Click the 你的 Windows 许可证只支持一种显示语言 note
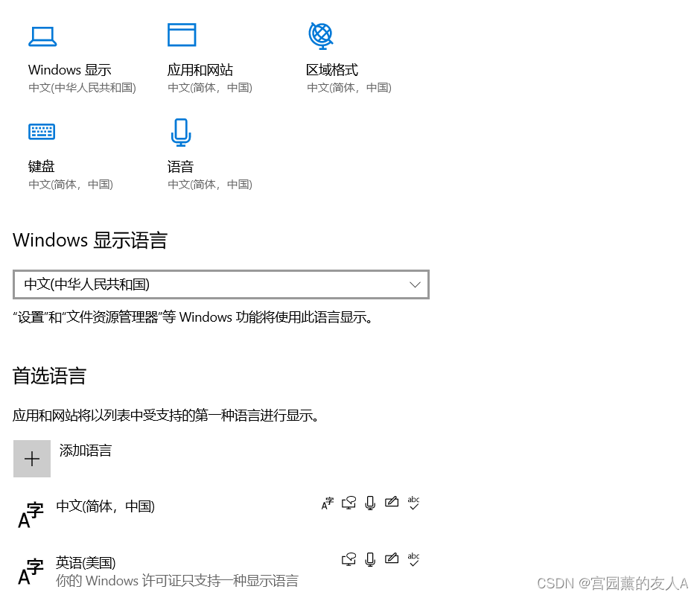Viewport: 700px width, 598px height. (x=176, y=581)
